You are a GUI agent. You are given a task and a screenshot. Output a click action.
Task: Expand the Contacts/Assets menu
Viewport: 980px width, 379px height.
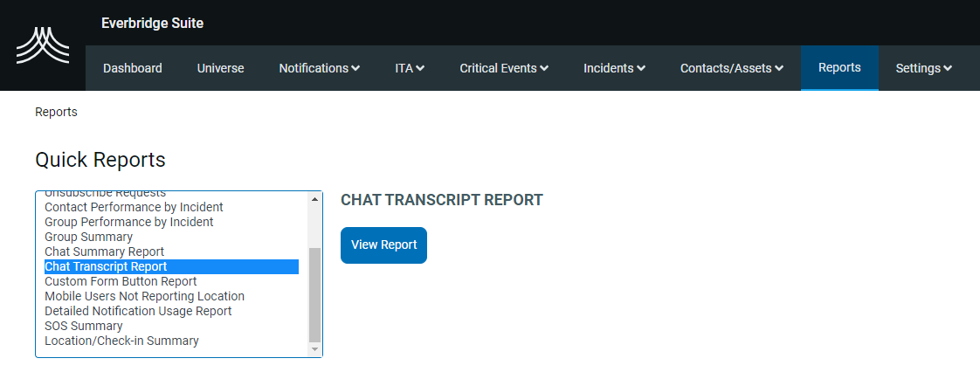pos(731,68)
